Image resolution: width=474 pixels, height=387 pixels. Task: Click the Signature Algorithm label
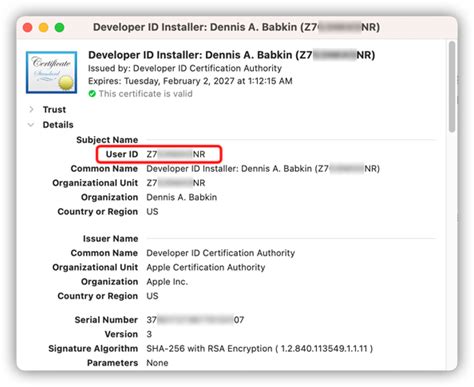[93, 349]
